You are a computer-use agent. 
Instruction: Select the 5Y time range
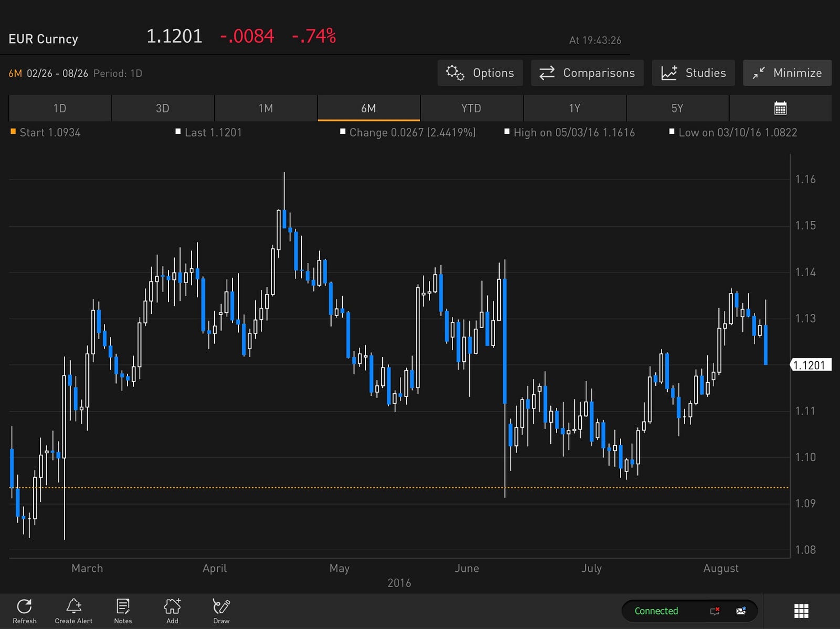pos(677,108)
